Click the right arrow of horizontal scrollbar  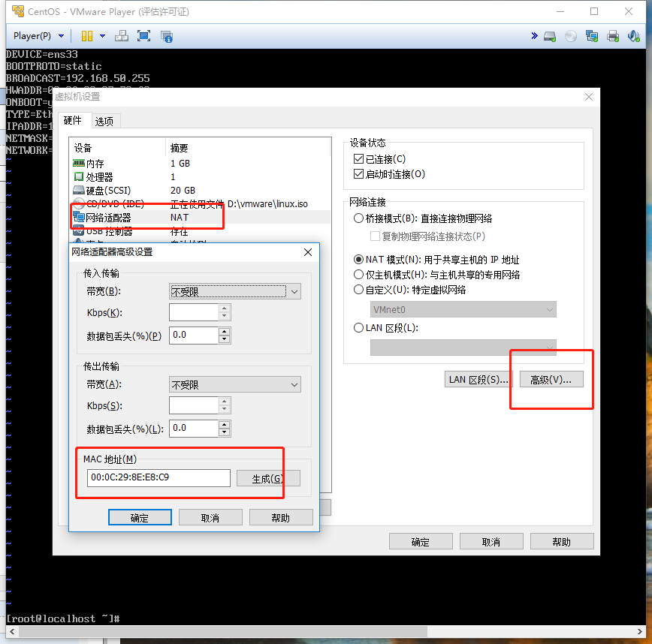point(639,631)
